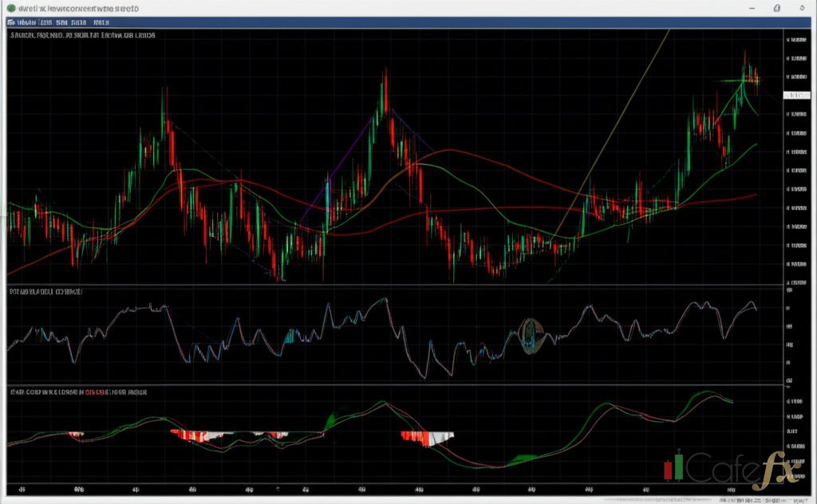Click the first red histogram cluster in MACD panel

click(77, 434)
